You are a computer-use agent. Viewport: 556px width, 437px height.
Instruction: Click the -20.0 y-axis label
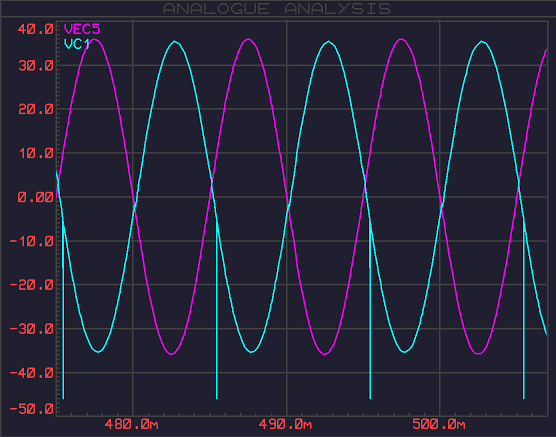click(x=32, y=285)
